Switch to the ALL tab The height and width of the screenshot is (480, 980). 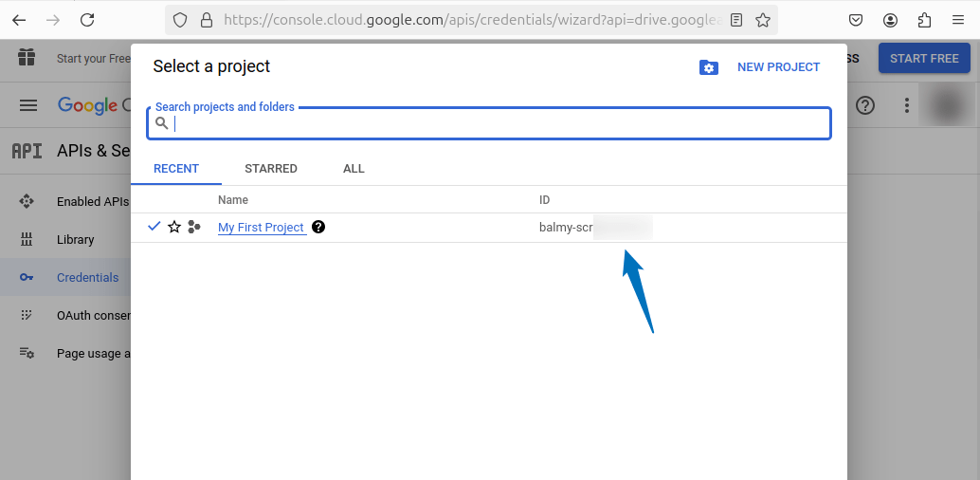click(354, 169)
